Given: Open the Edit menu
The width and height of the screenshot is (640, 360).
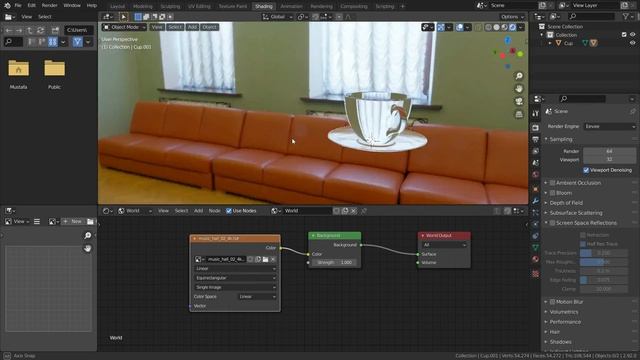Looking at the screenshot, I should coord(31,6).
